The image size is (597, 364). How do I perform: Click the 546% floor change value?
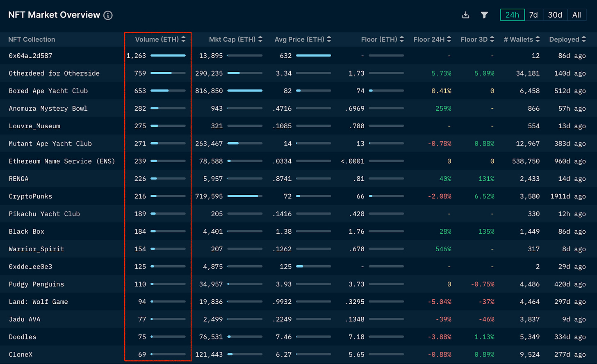(x=443, y=249)
